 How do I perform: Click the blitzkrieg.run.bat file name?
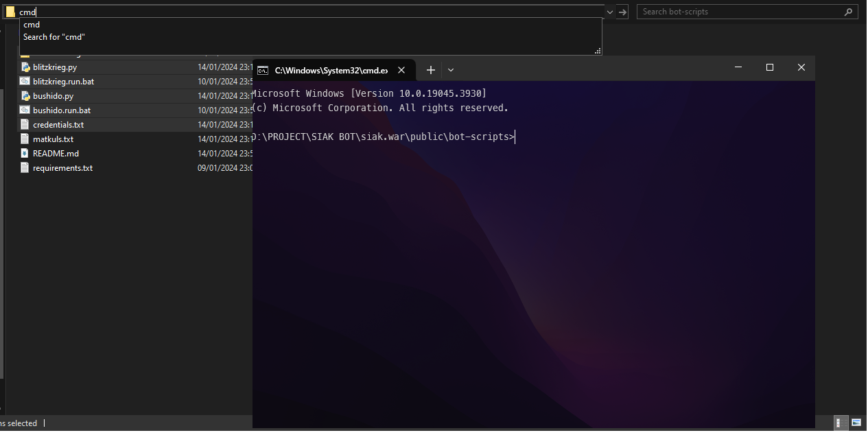tap(63, 82)
